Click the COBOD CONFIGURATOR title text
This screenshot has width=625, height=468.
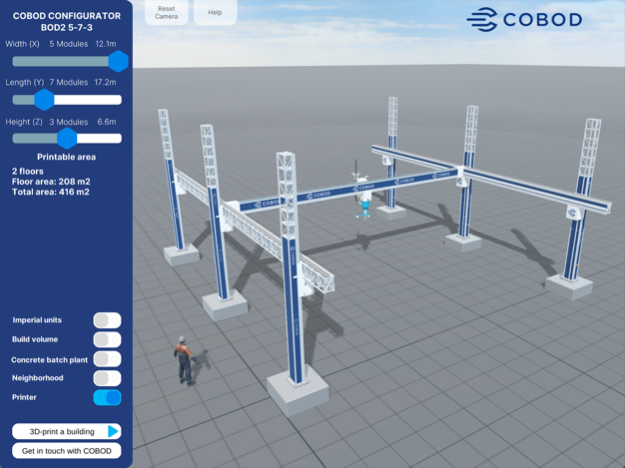click(66, 16)
